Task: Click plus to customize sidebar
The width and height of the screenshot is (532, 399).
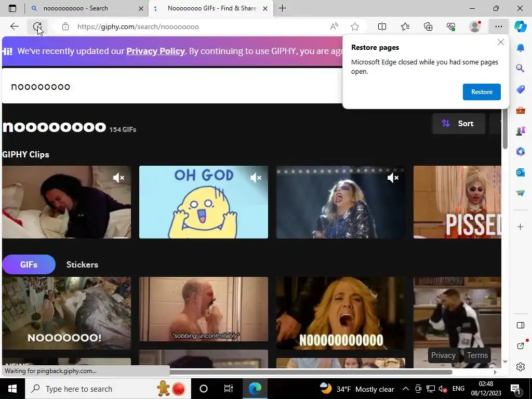Action: coord(521,227)
